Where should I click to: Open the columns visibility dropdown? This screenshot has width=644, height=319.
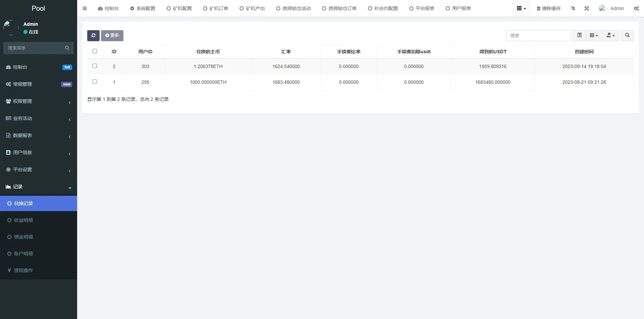pos(593,35)
